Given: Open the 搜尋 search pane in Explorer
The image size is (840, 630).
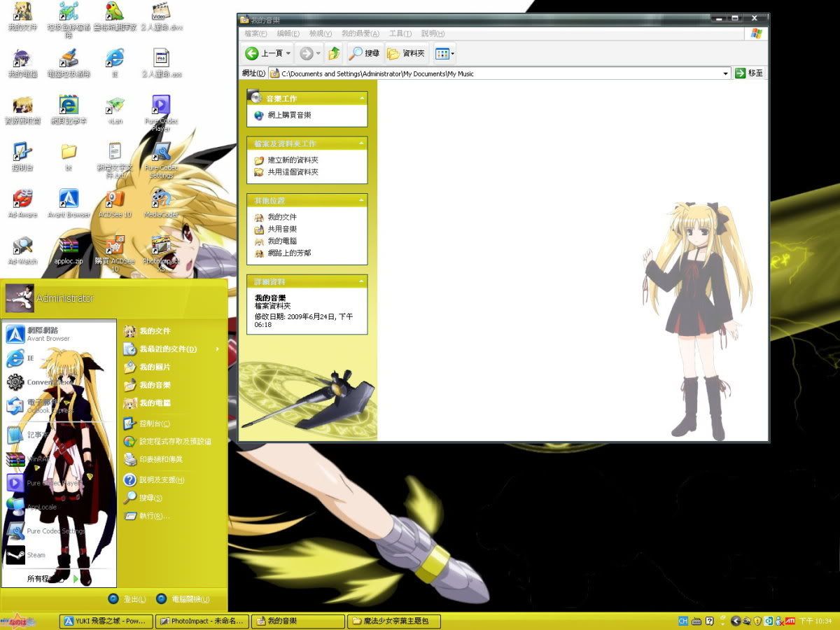Looking at the screenshot, I should [364, 53].
